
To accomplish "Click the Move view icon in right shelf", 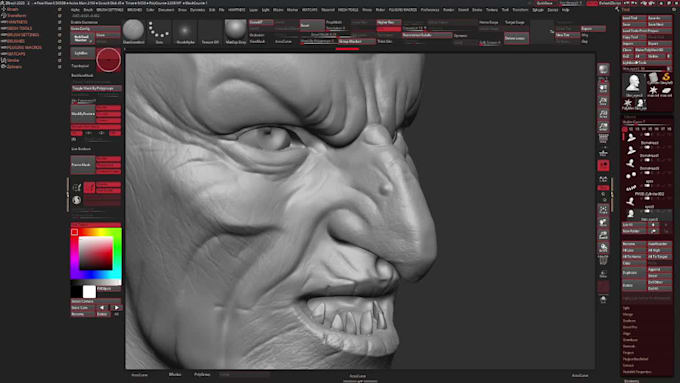I will pos(603,223).
